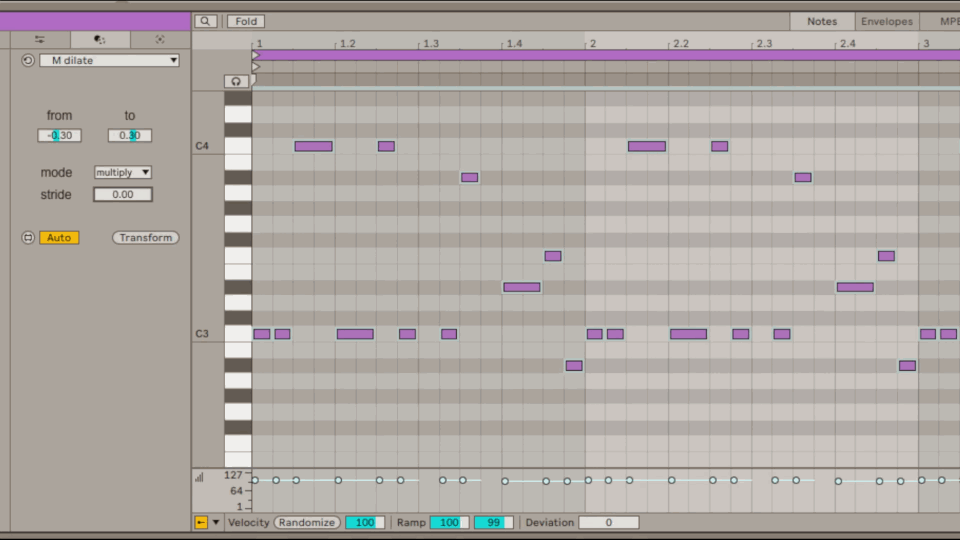Click the round icon left of Auto
960x540 pixels.
[x=28, y=238]
